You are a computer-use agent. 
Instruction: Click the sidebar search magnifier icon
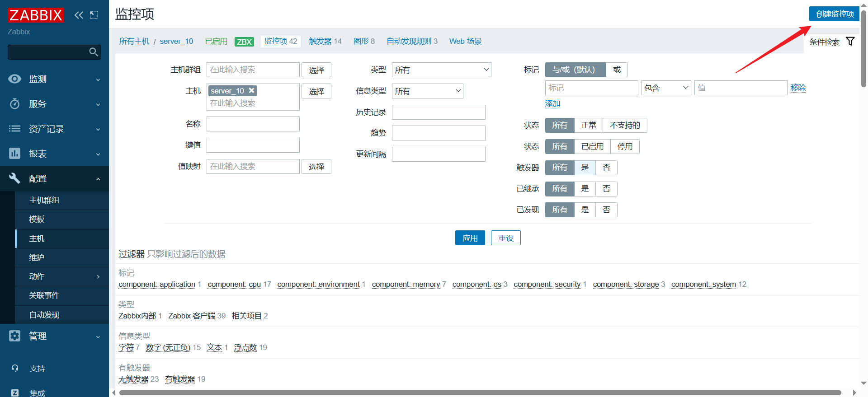[94, 52]
